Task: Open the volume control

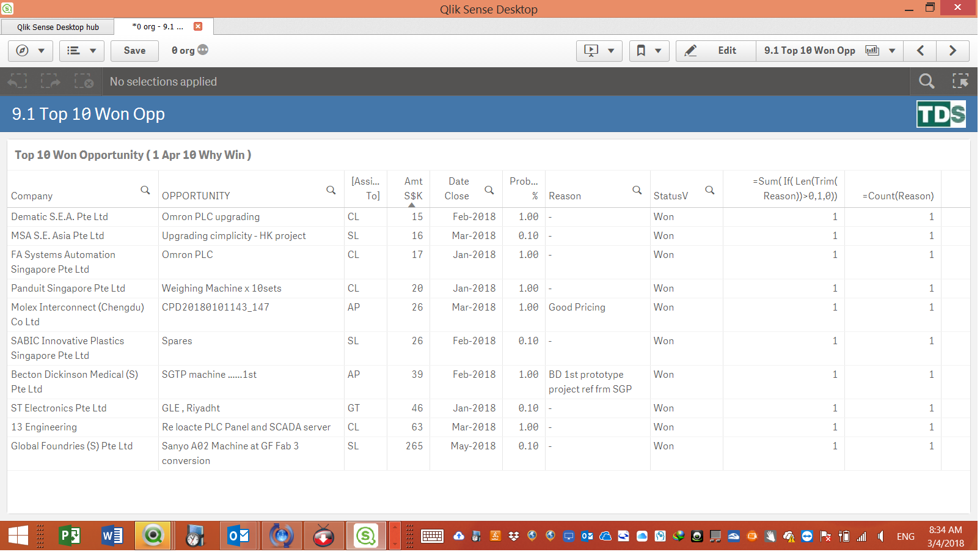Action: 880,536
